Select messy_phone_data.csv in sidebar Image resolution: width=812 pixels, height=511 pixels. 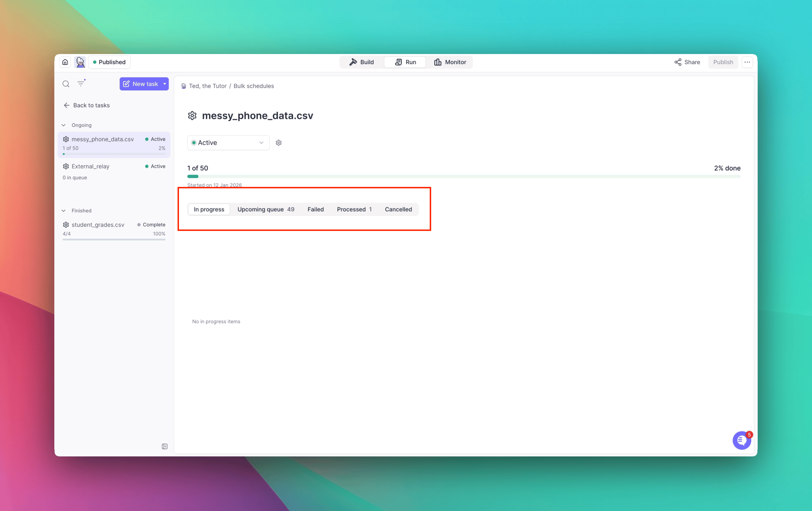pyautogui.click(x=114, y=145)
